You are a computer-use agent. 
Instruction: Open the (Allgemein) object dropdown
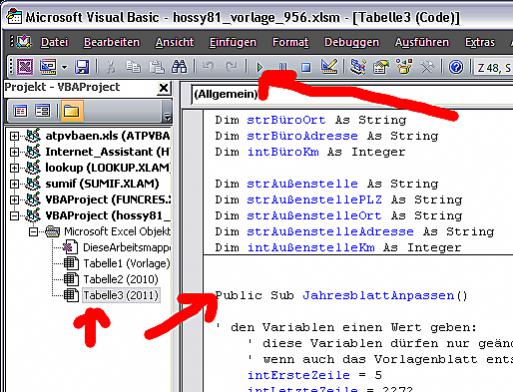tap(352, 94)
